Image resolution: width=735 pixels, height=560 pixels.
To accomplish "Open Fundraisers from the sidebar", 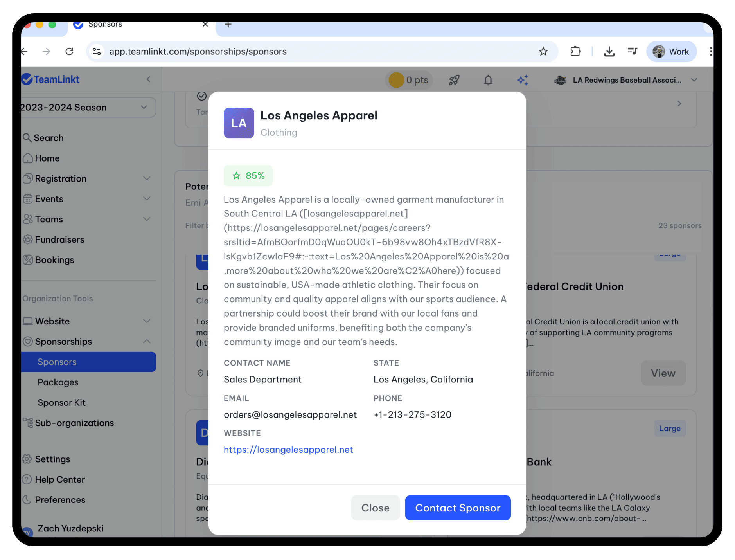I will click(59, 239).
